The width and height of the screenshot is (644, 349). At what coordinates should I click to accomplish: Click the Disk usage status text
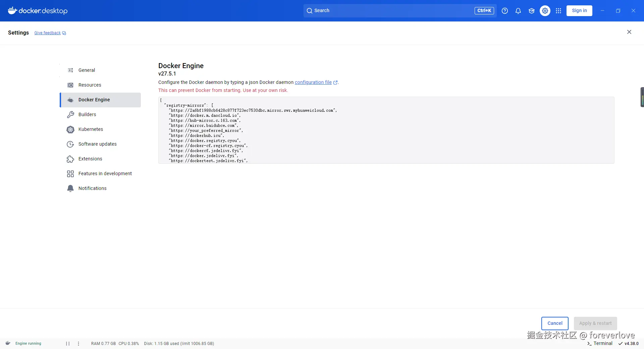pyautogui.click(x=179, y=343)
